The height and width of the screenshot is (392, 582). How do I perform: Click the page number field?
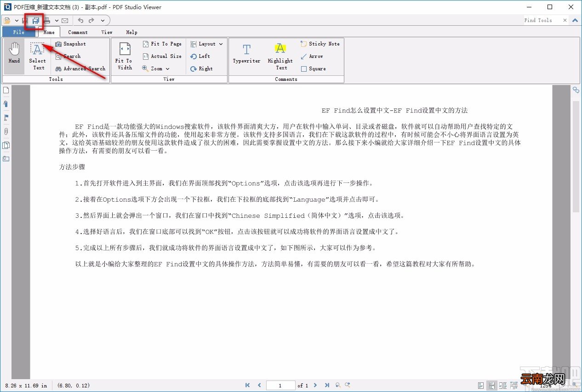(x=280, y=386)
